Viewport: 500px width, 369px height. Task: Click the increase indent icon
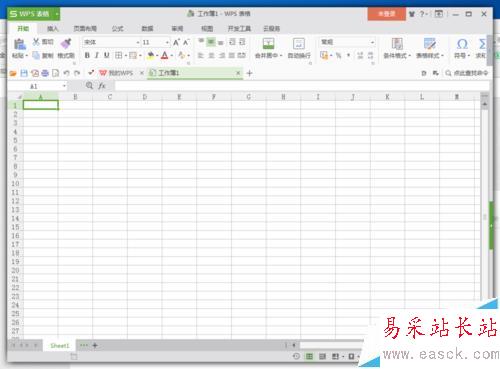coord(242,42)
